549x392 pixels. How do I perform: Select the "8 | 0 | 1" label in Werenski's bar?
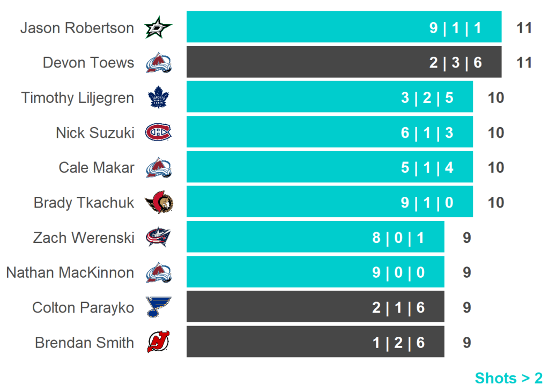click(x=398, y=238)
